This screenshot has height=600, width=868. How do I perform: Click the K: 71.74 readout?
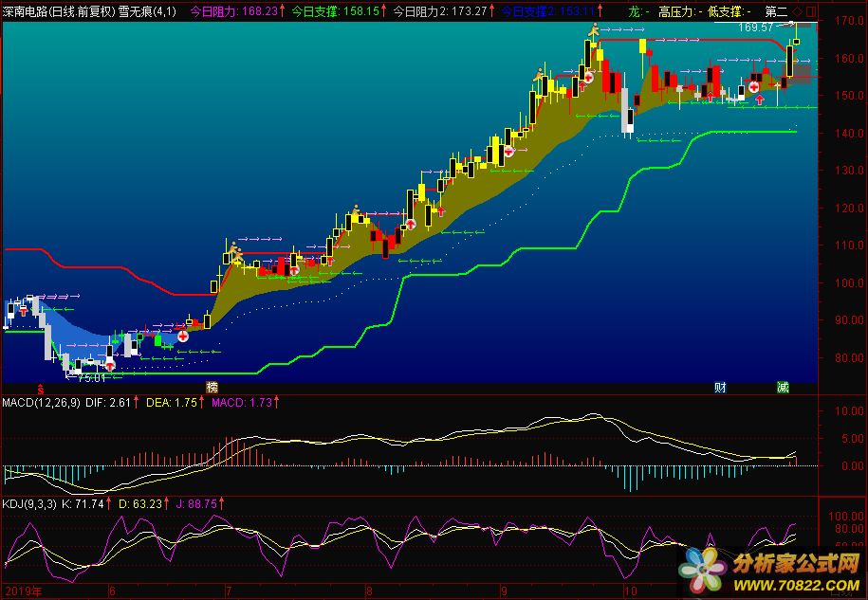pos(83,503)
